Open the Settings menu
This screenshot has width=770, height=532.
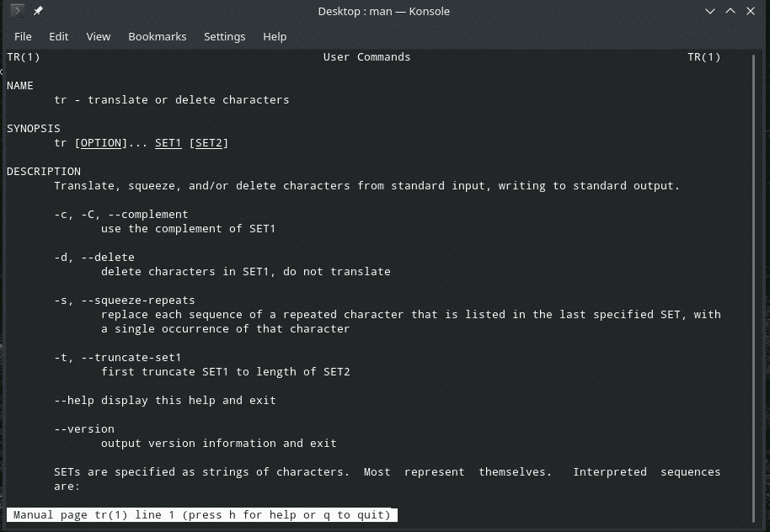point(224,36)
